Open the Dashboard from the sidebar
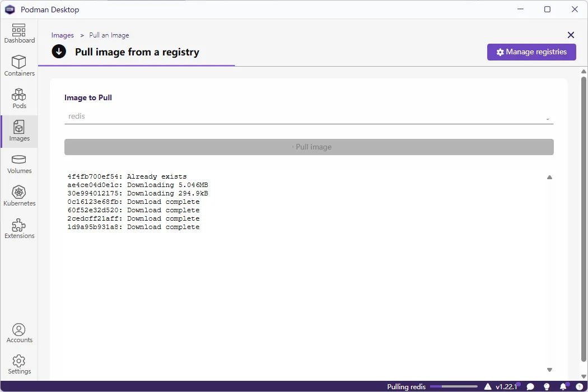The width and height of the screenshot is (588, 392). [x=19, y=33]
